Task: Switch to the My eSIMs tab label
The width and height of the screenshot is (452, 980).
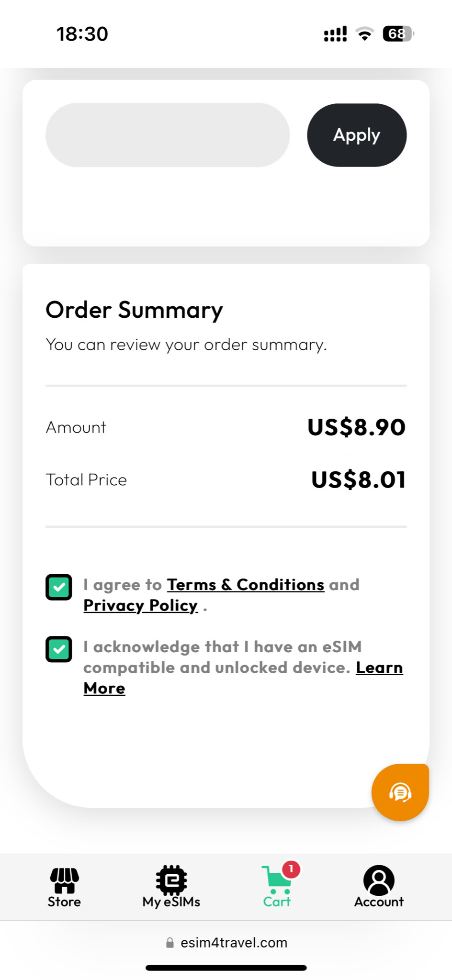Action: point(171,902)
